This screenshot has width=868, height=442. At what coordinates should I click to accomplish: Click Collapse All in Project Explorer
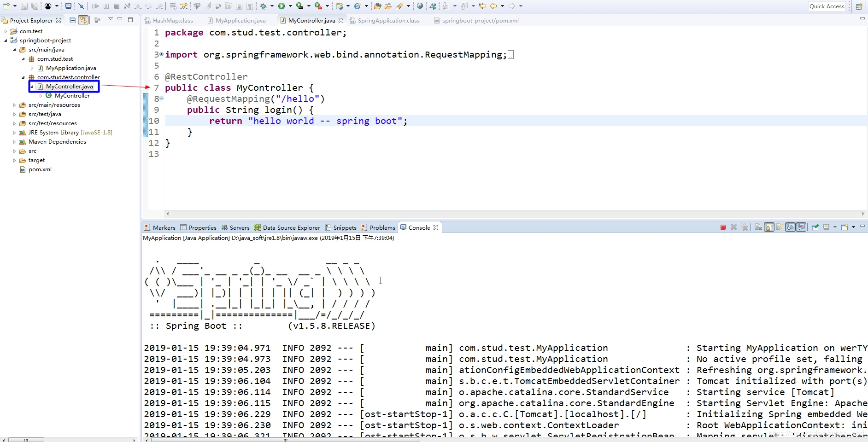72,20
